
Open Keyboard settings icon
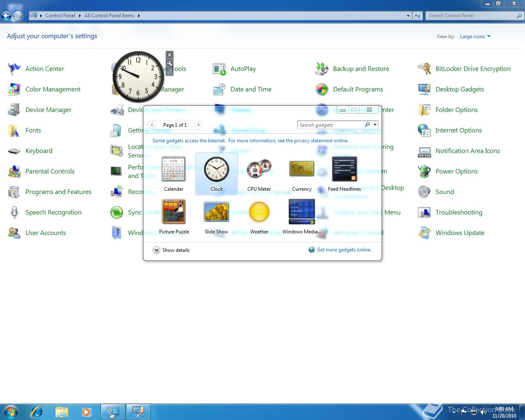pos(14,151)
